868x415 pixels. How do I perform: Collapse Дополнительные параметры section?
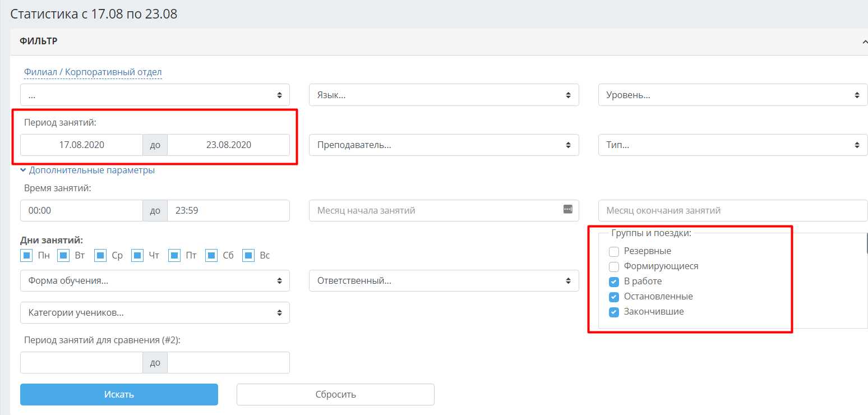click(x=87, y=170)
